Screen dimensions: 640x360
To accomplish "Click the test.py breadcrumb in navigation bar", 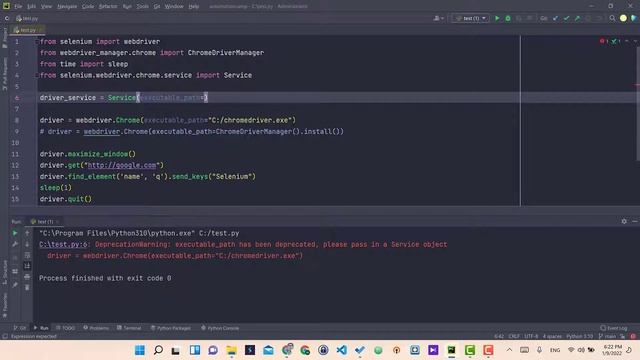I will [x=27, y=18].
